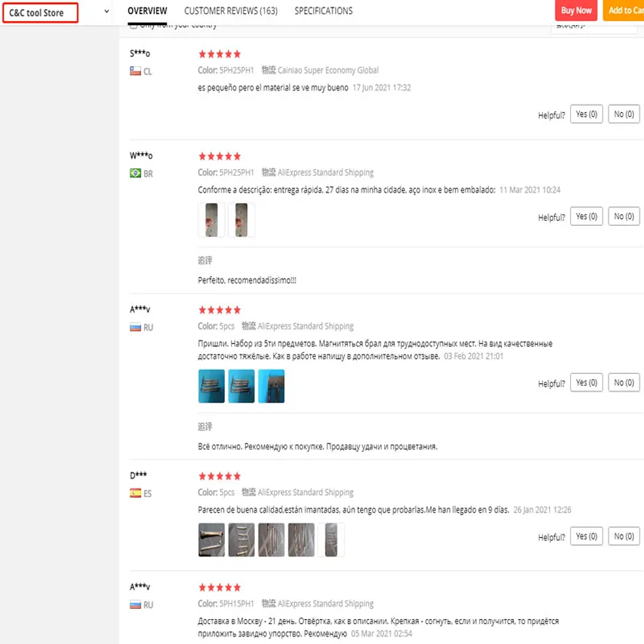Open the third blue photo in A***v's review
Image resolution: width=644 pixels, height=644 pixels.
[x=271, y=386]
